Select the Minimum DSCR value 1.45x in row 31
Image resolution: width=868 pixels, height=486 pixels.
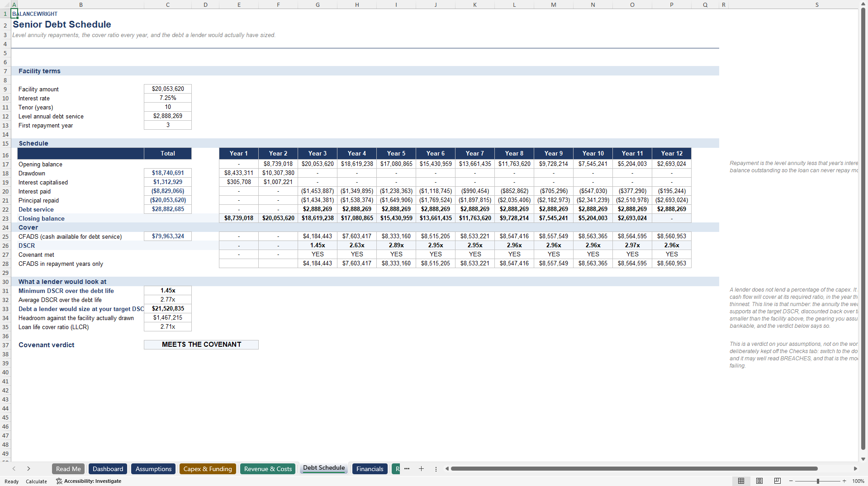tap(168, 291)
